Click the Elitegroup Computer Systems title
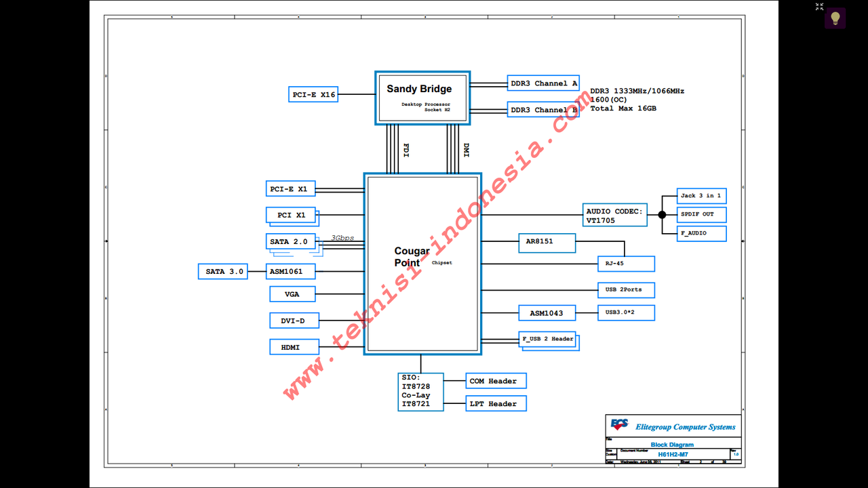This screenshot has height=488, width=868. pos(685,427)
